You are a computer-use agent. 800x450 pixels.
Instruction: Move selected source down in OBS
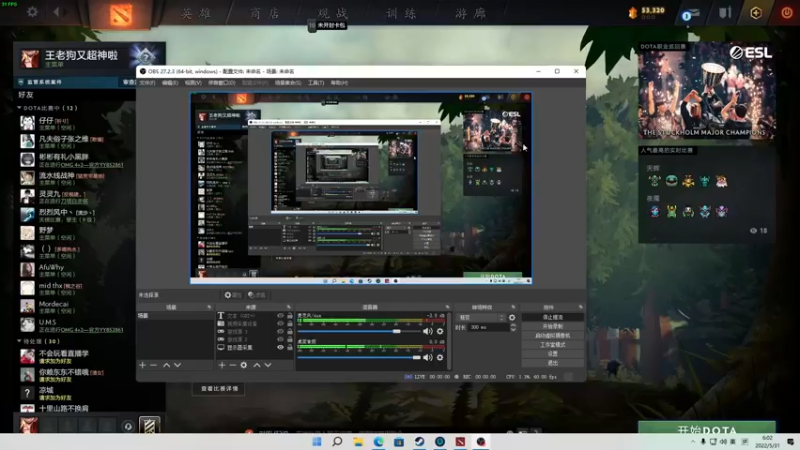point(268,365)
